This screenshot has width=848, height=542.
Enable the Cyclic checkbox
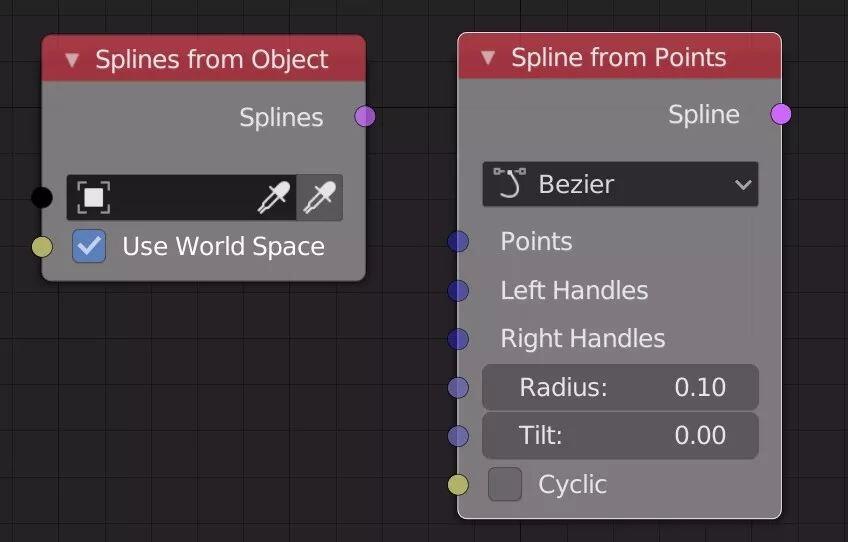[505, 484]
